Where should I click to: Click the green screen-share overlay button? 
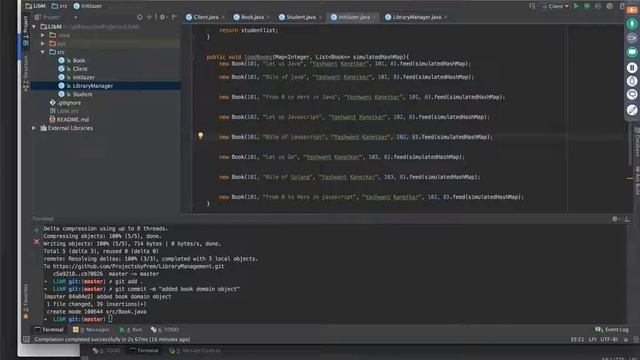(x=632, y=52)
